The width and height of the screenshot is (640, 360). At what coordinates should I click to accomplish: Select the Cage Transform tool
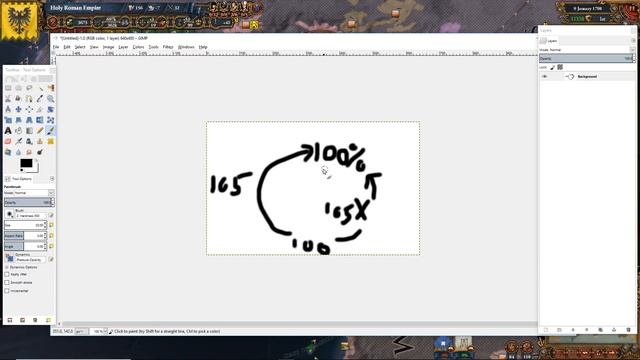point(51,120)
